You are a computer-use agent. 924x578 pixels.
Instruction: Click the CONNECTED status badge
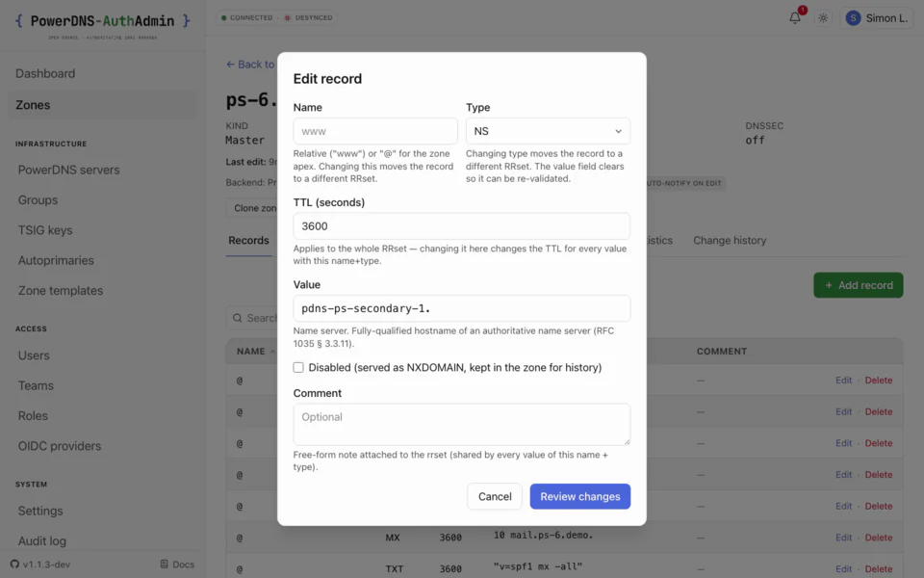247,17
